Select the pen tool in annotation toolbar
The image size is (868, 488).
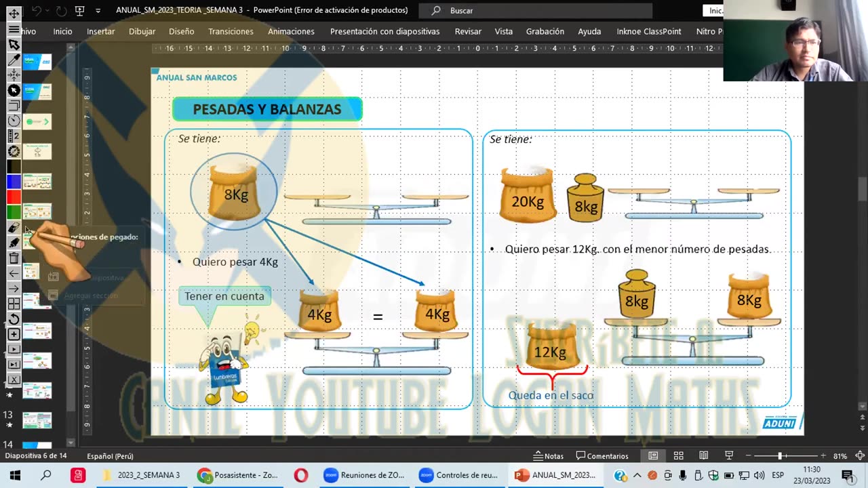14,60
